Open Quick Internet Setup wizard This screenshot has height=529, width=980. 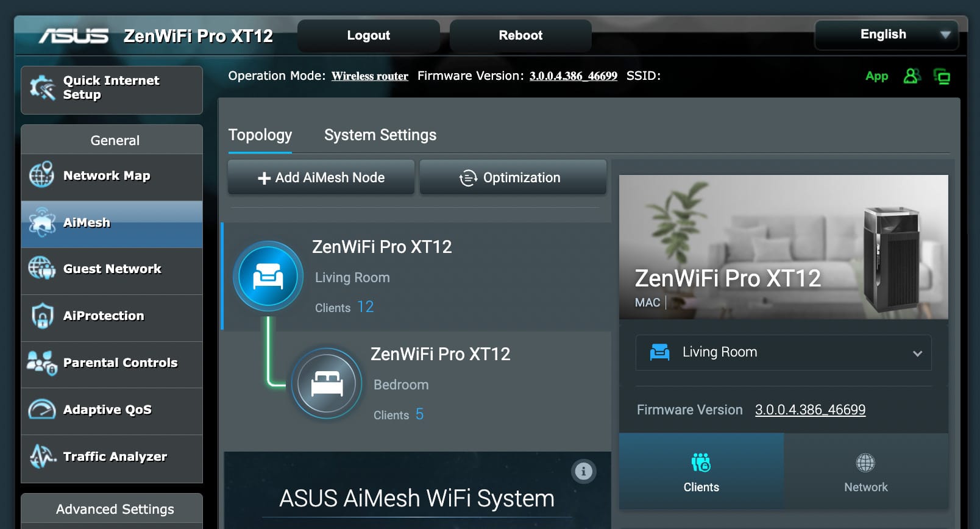point(112,90)
